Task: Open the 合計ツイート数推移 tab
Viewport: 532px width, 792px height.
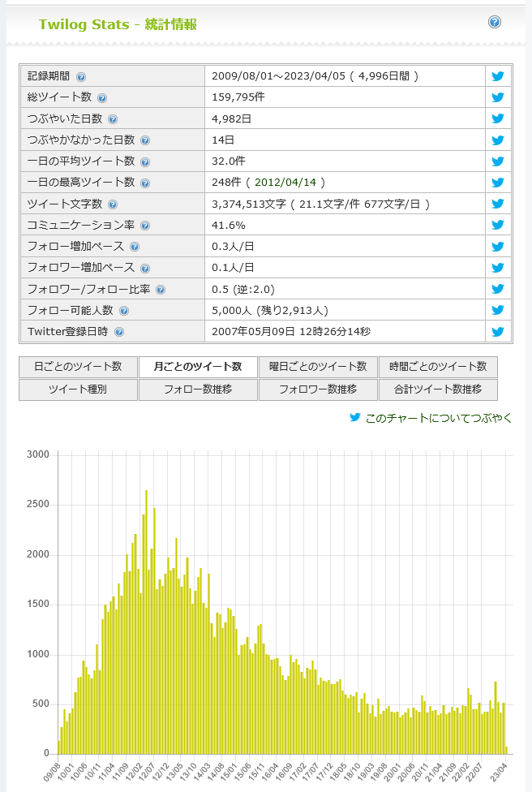Action: (x=438, y=390)
